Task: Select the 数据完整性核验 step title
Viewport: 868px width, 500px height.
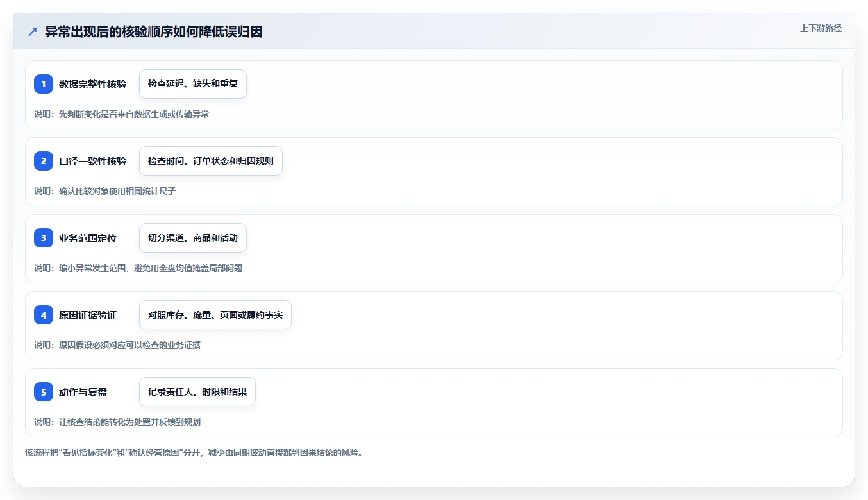Action: click(x=92, y=84)
